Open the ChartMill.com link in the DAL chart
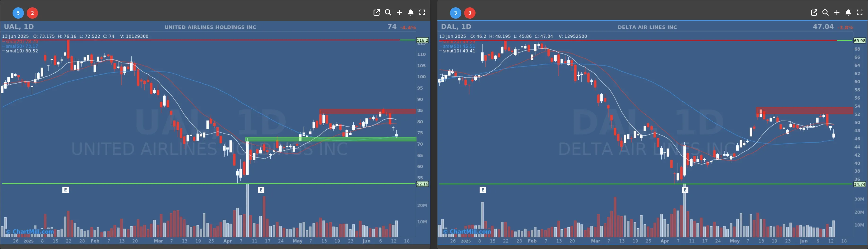The image size is (868, 249). [x=467, y=232]
